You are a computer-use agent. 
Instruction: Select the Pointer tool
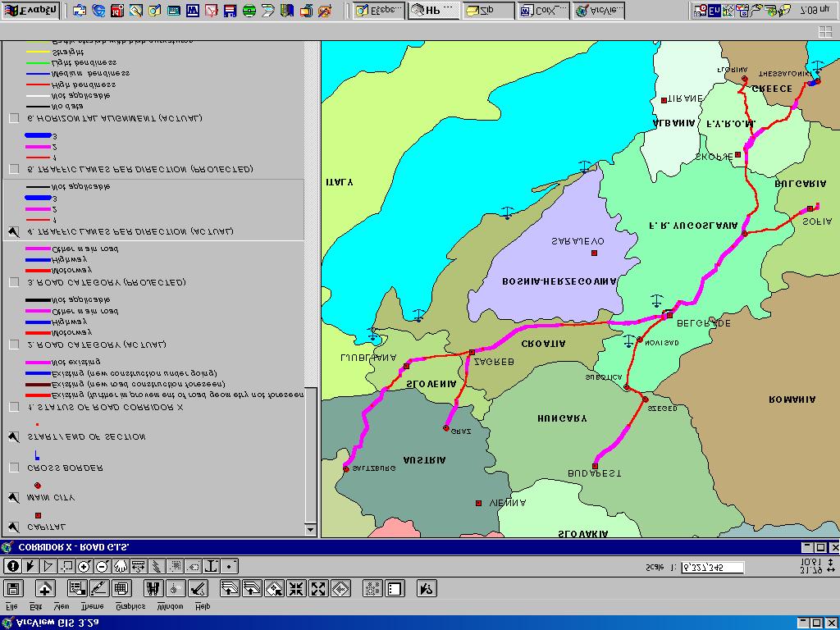pos(30,566)
